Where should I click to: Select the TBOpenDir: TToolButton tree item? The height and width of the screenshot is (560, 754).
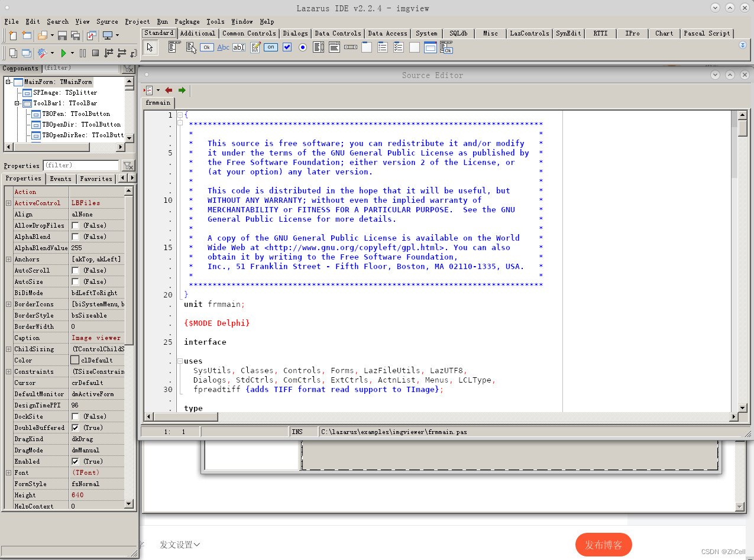tap(81, 124)
